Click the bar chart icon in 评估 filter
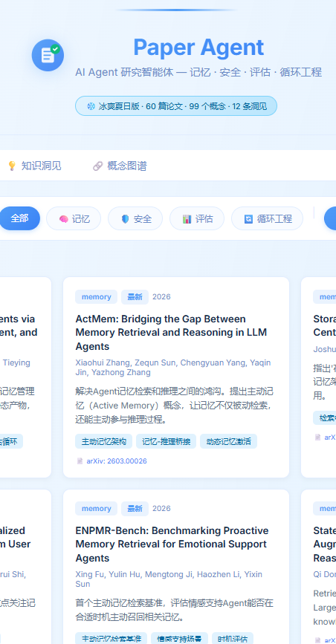Viewport: 336px width, 644px height. pyautogui.click(x=187, y=219)
